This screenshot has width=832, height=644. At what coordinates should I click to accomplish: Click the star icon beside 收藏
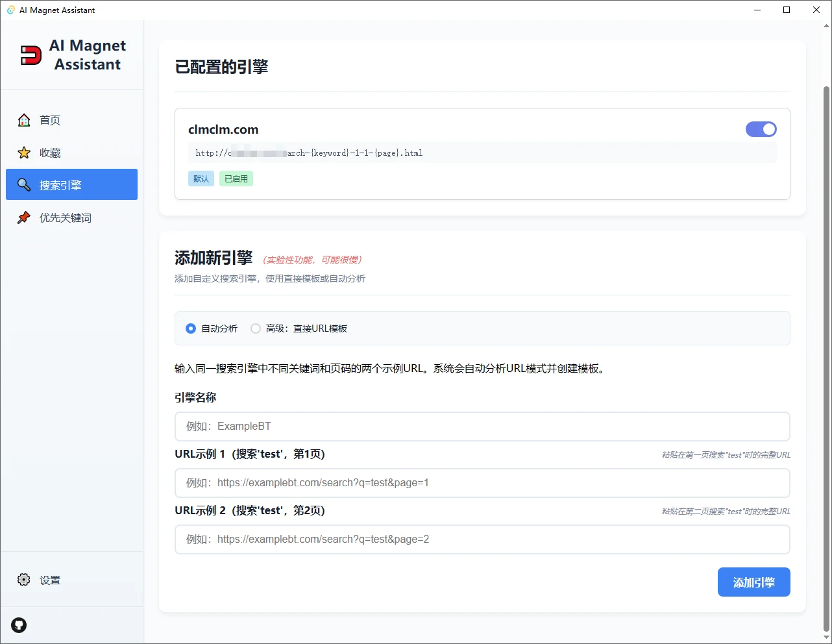[24, 153]
